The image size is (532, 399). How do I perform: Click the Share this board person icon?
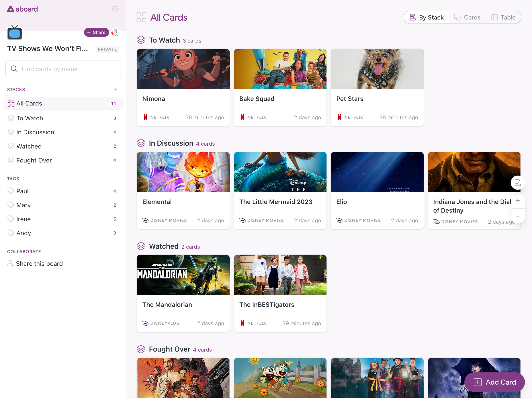pos(10,263)
